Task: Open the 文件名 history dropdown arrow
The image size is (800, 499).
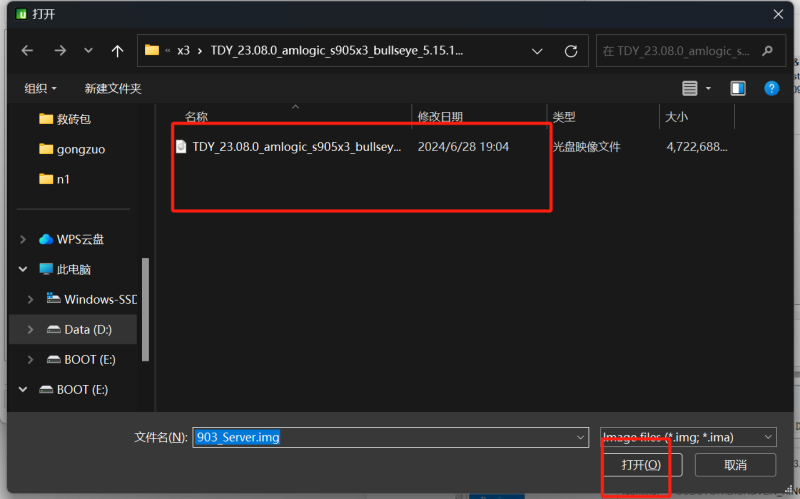Action: (581, 437)
